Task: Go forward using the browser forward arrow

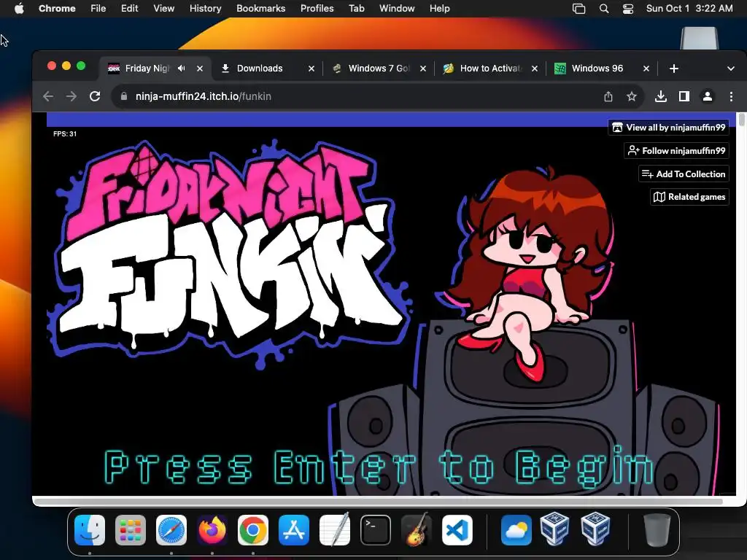Action: (71, 96)
